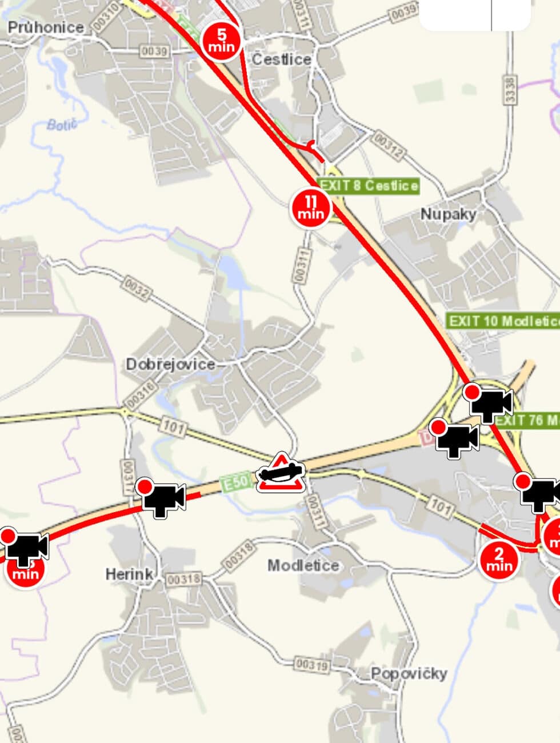Screen dimensions: 560x743
Task: Click the Herink town label
Action: pyautogui.click(x=129, y=574)
